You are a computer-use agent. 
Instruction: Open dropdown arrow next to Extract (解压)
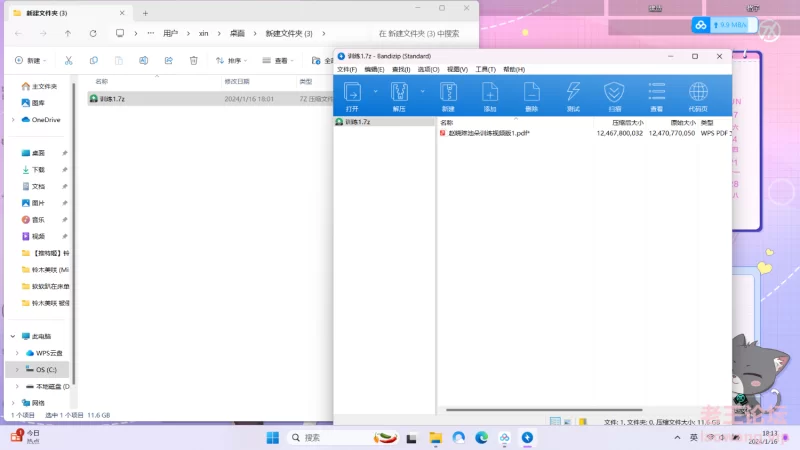(x=423, y=91)
